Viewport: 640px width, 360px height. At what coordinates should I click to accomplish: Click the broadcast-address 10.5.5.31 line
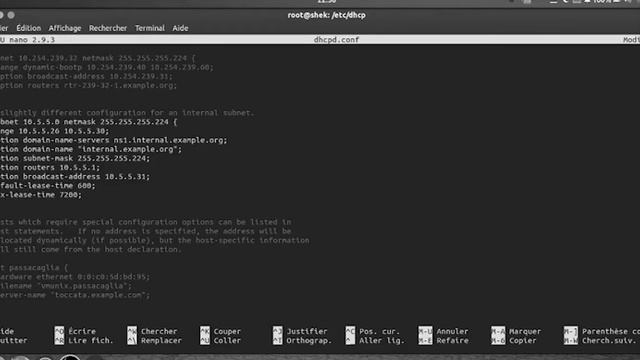coord(75,177)
